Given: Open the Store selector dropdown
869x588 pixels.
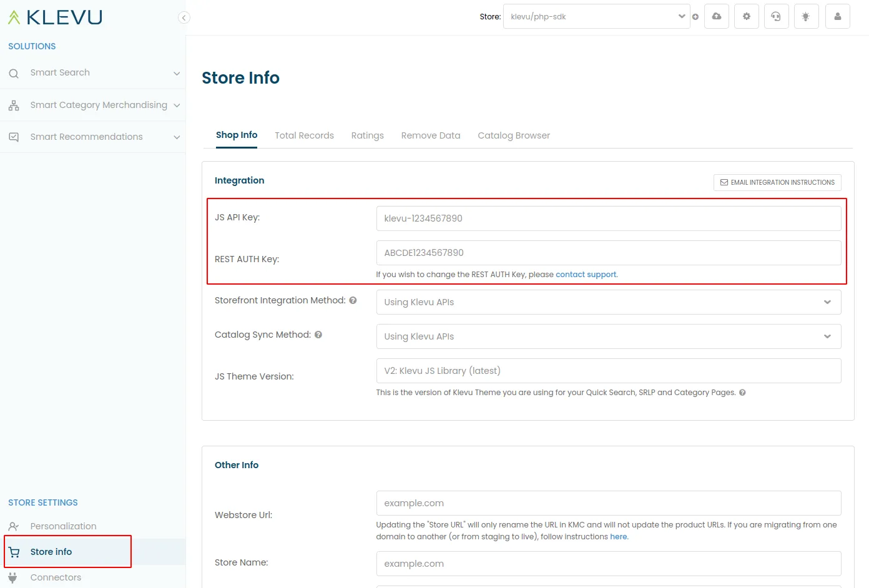Looking at the screenshot, I should click(596, 16).
